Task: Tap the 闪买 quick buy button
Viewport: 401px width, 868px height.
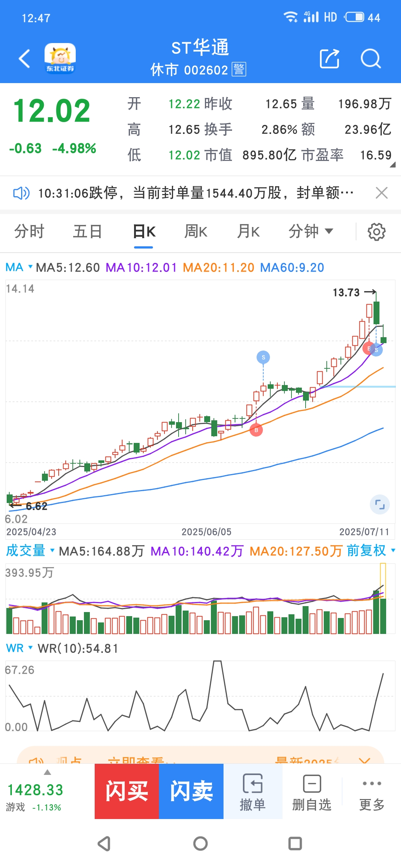Action: coord(127,791)
